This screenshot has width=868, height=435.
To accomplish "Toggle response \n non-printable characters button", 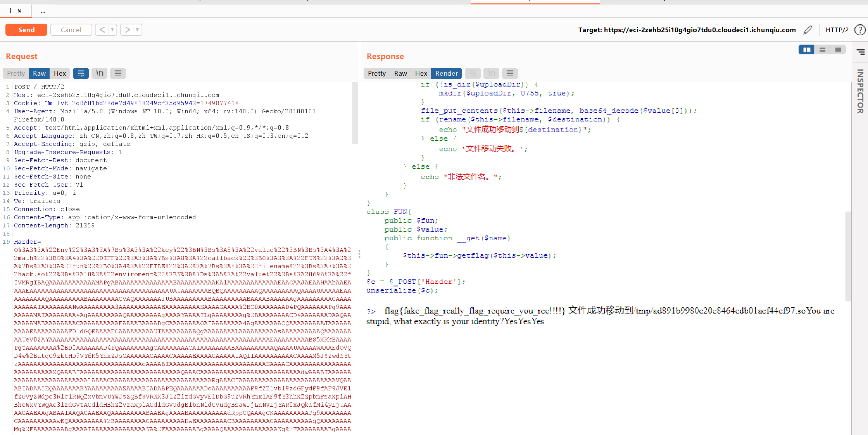I will [492, 73].
